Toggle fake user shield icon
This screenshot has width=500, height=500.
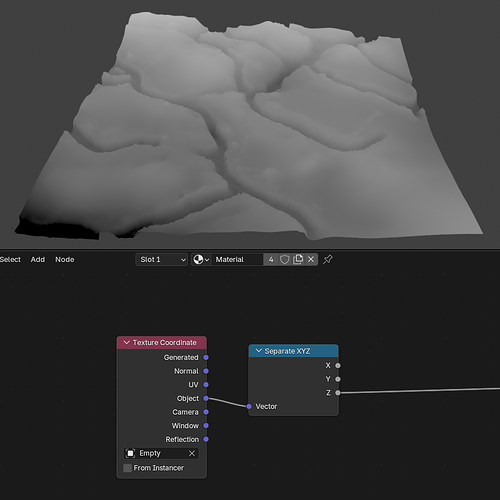click(x=284, y=259)
